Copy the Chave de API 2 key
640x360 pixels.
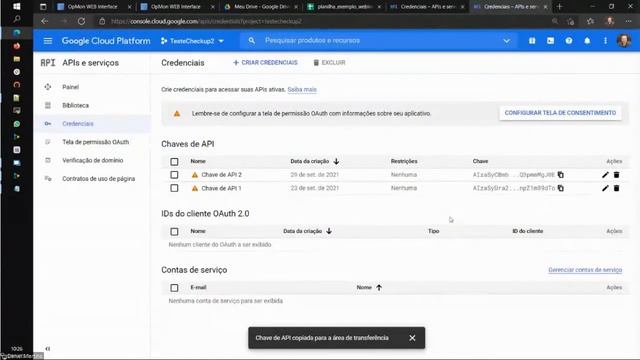tap(561, 175)
